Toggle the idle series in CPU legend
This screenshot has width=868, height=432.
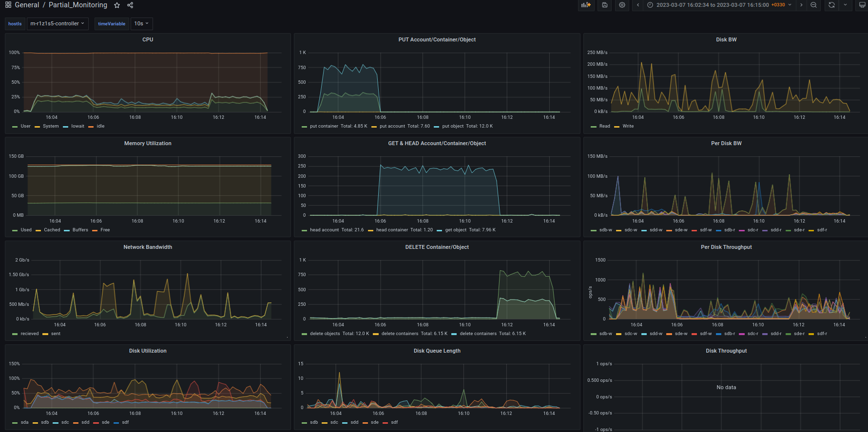100,126
